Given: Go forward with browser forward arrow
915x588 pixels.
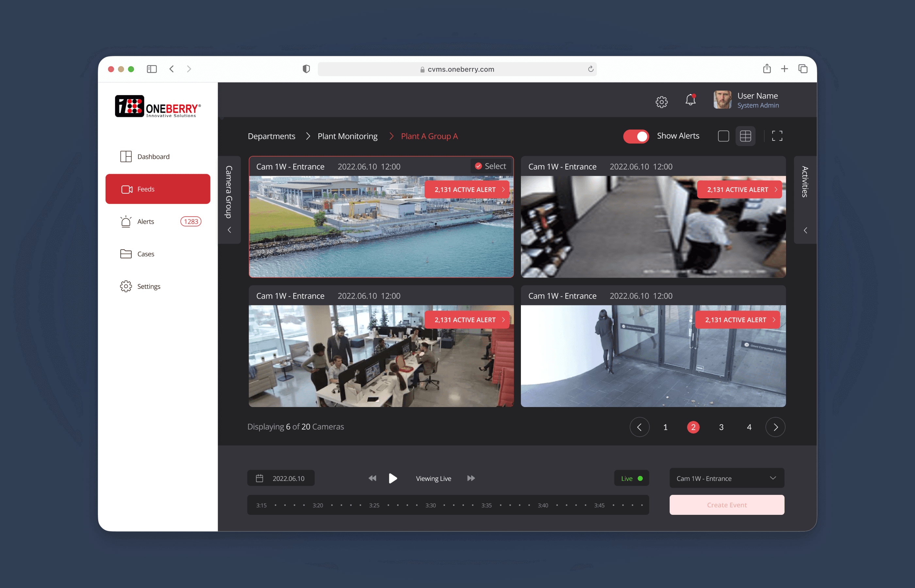Looking at the screenshot, I should (x=189, y=69).
